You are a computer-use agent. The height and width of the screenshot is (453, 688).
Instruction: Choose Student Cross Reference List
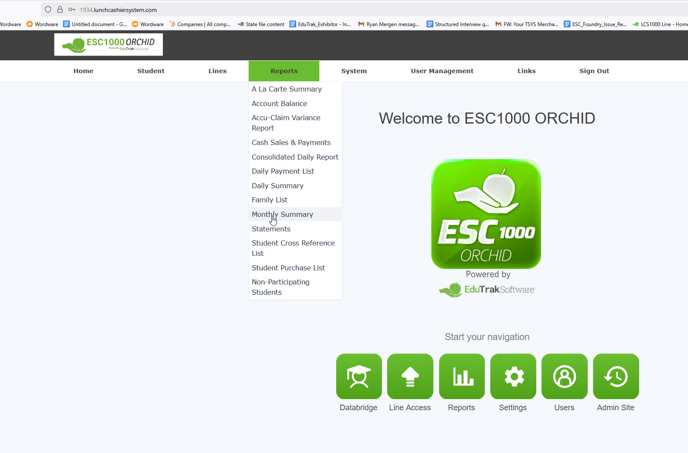coord(293,248)
